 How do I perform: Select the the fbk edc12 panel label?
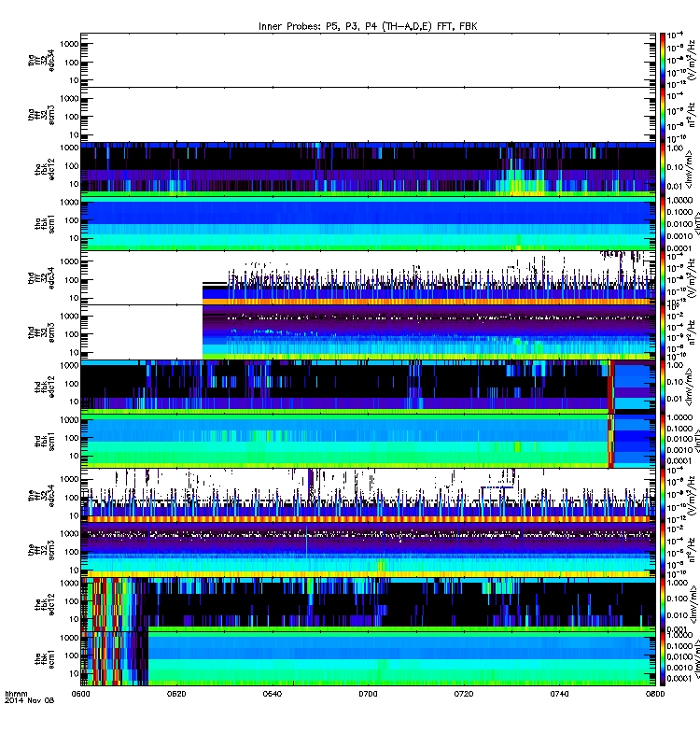coord(45,604)
